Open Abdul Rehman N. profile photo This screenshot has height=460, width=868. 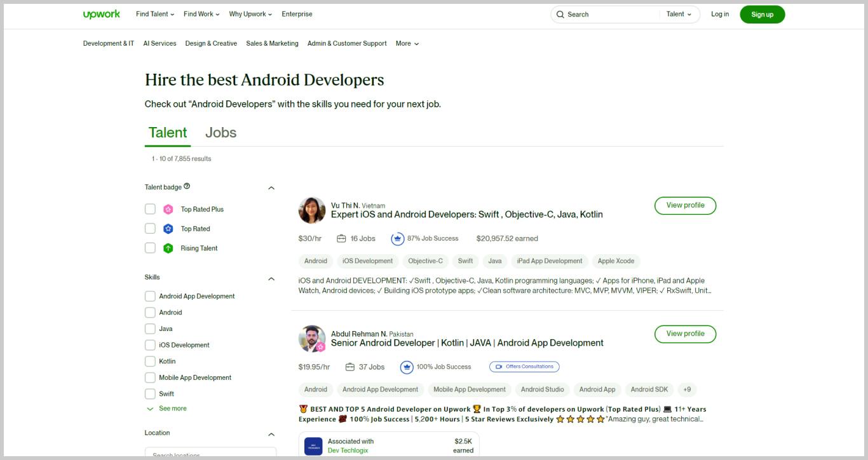[312, 339]
